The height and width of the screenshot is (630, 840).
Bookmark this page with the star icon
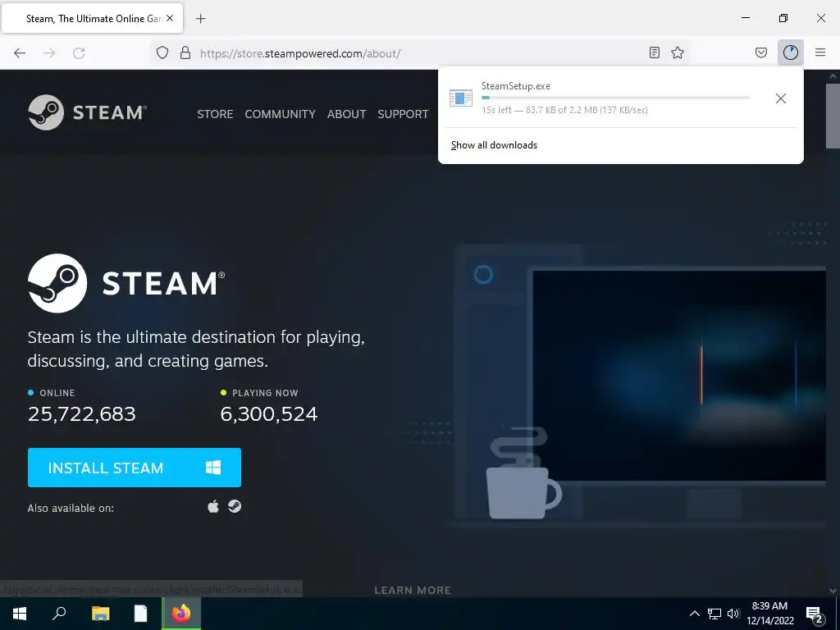pos(678,52)
